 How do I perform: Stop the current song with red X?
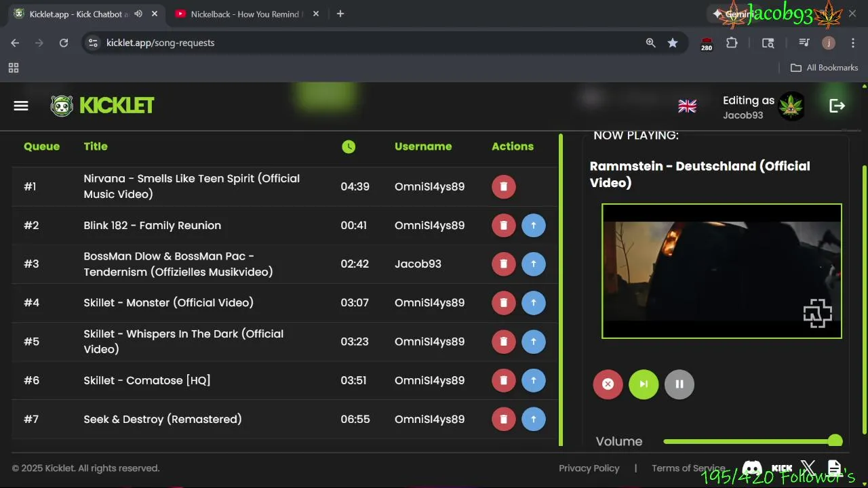[x=608, y=384]
